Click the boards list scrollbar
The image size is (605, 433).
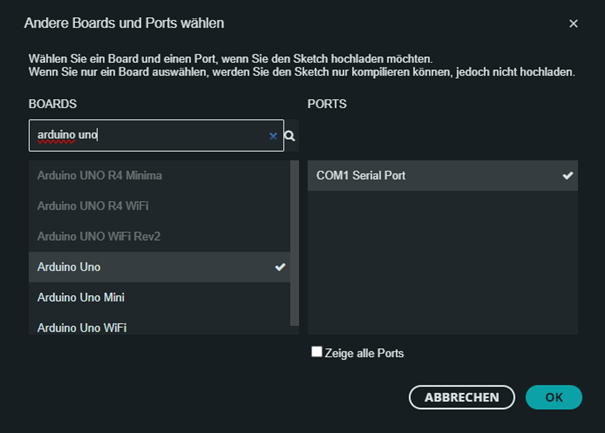pyautogui.click(x=294, y=243)
